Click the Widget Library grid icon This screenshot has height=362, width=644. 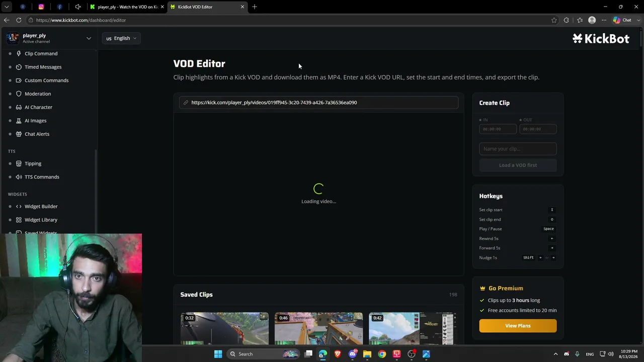click(19, 220)
